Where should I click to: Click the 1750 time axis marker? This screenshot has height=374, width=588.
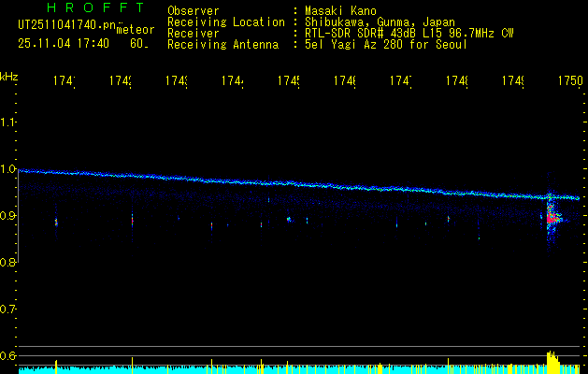568,82
